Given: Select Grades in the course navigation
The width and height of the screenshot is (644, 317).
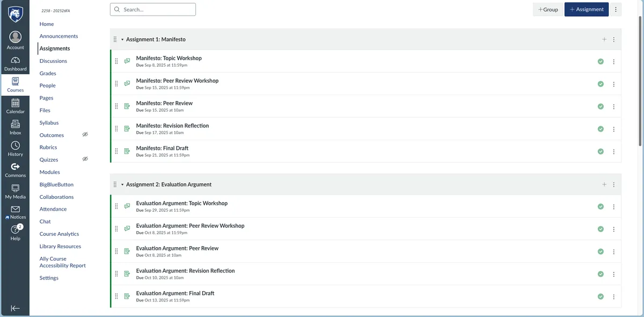Looking at the screenshot, I should [x=48, y=73].
